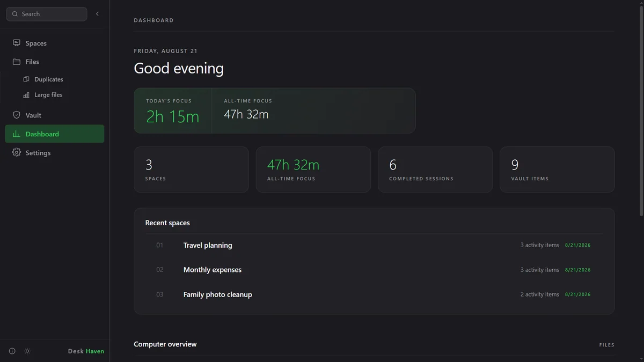This screenshot has width=644, height=362.
Task: Collapse the sidebar with the chevron
Action: tap(97, 14)
